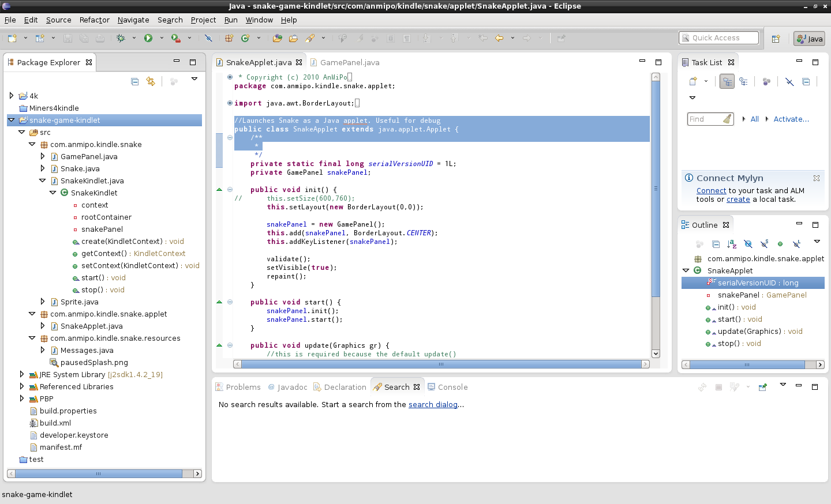Image resolution: width=831 pixels, height=504 pixels.
Task: Click the New Java Class icon
Action: pos(245,38)
